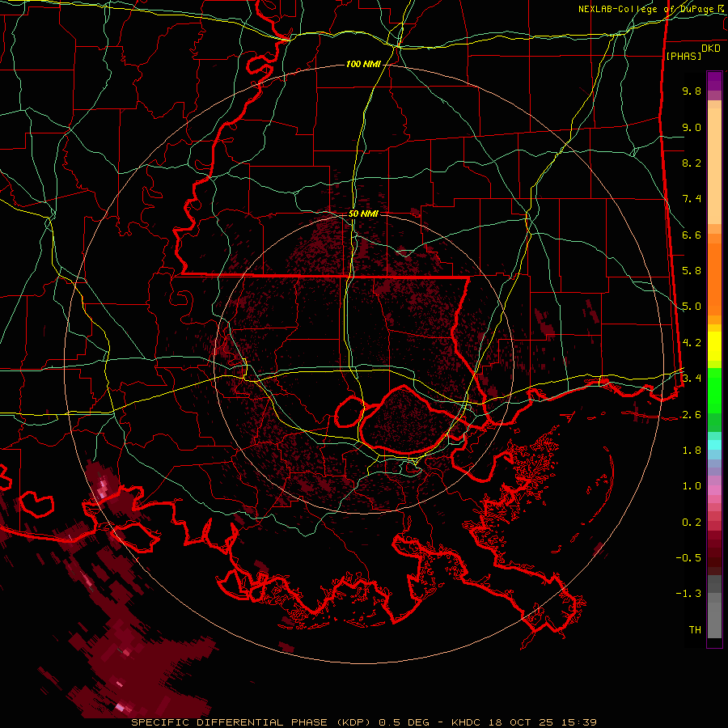
Task: Click the 5.8 scale value
Action: (x=692, y=271)
